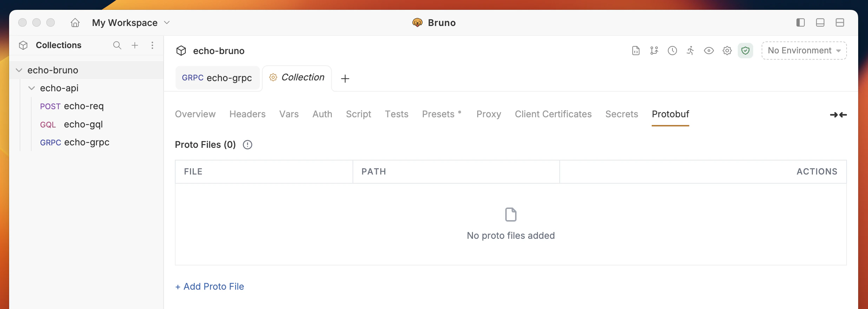Open GQL echo-gql request
Viewport: 868px width, 309px height.
point(71,124)
